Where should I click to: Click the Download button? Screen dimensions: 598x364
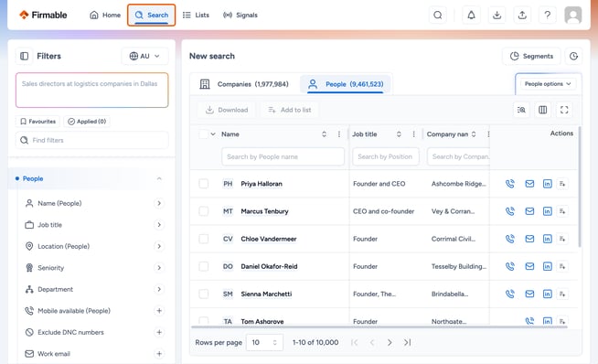coord(227,110)
